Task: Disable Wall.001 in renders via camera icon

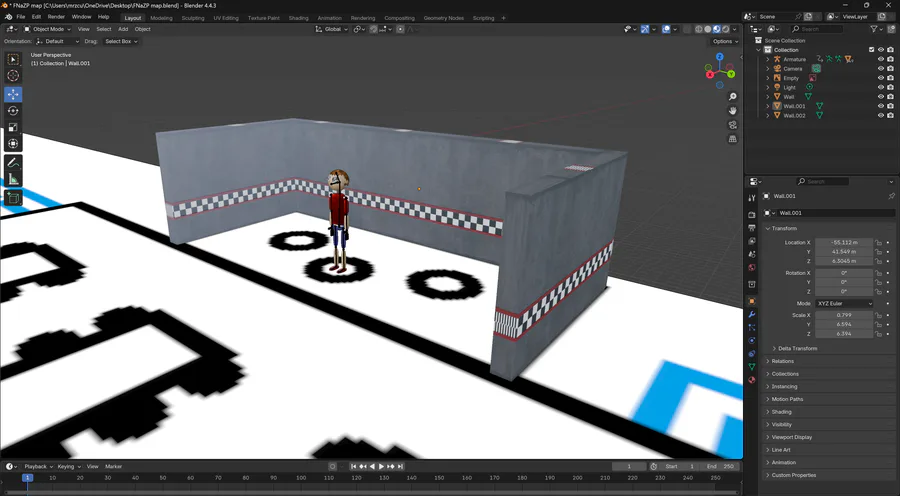Action: point(890,106)
